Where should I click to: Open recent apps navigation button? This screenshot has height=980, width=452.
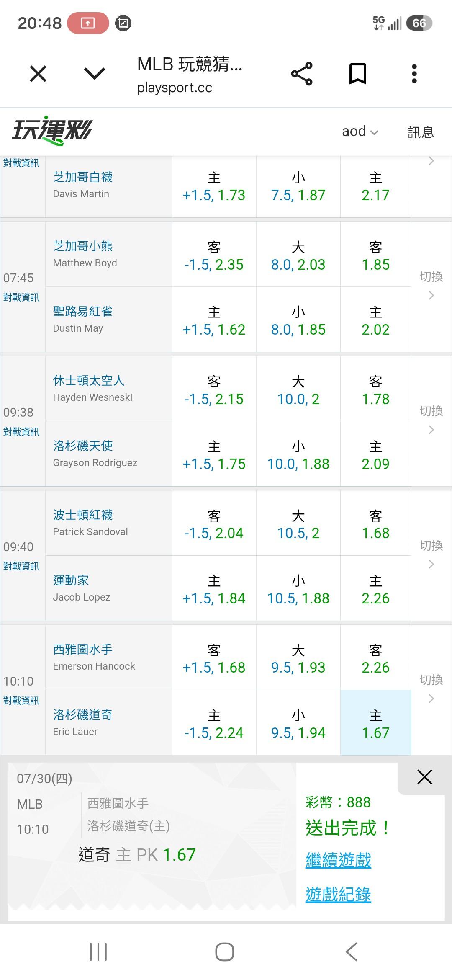98,952
